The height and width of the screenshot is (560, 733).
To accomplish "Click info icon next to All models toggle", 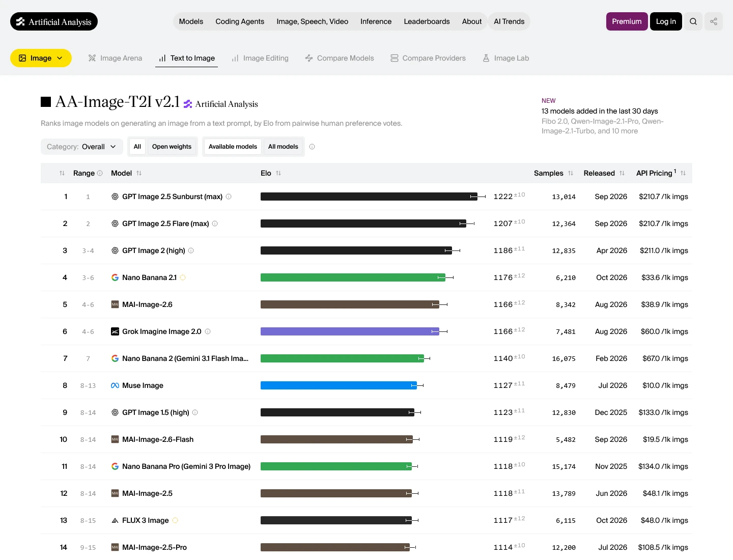I will 312,147.
